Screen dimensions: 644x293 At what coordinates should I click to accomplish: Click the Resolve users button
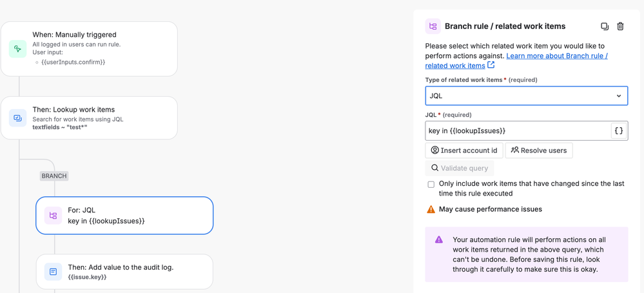(x=539, y=150)
